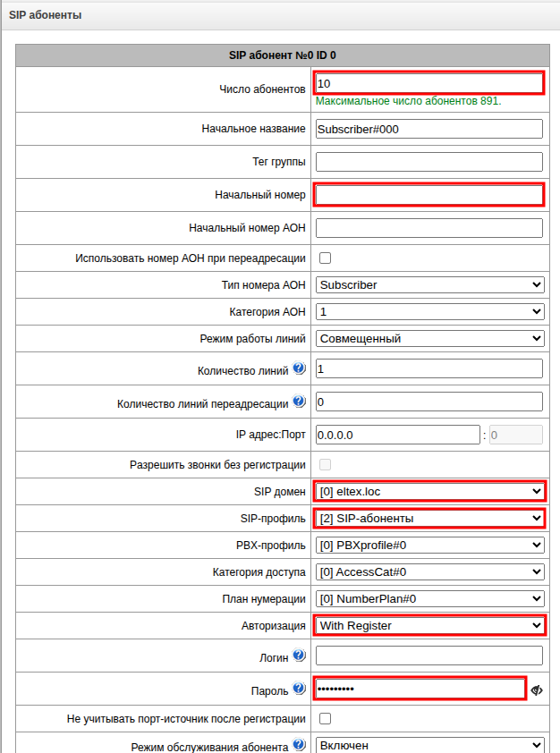Viewport: 560px width, 753px height.
Task: Enable Использовать номер АОН при переадресации checkbox
Action: pyautogui.click(x=326, y=258)
